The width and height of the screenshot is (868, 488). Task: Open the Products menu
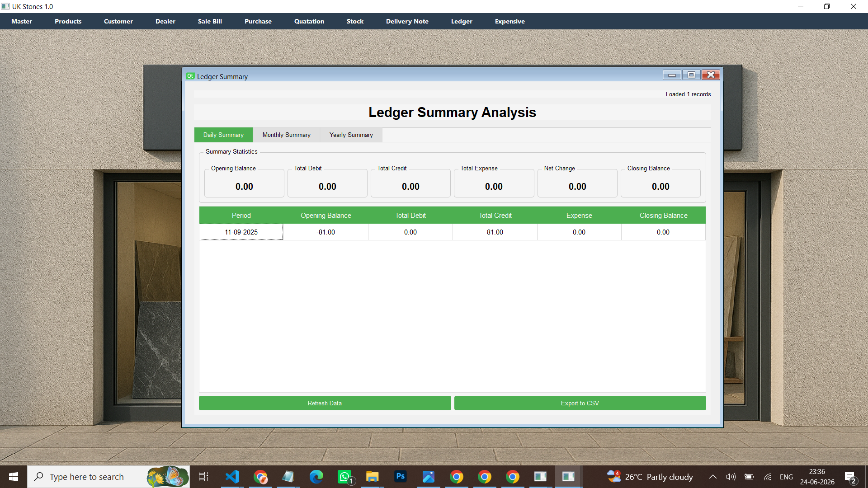pos(68,21)
